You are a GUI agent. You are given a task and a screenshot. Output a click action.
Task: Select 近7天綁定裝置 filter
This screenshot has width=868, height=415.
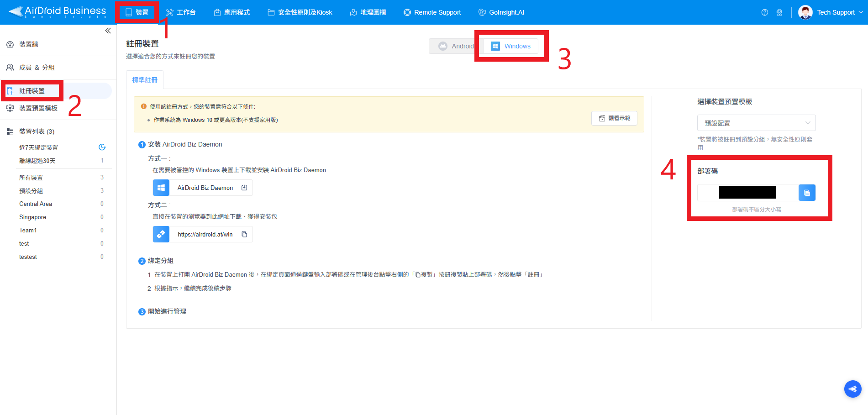38,147
